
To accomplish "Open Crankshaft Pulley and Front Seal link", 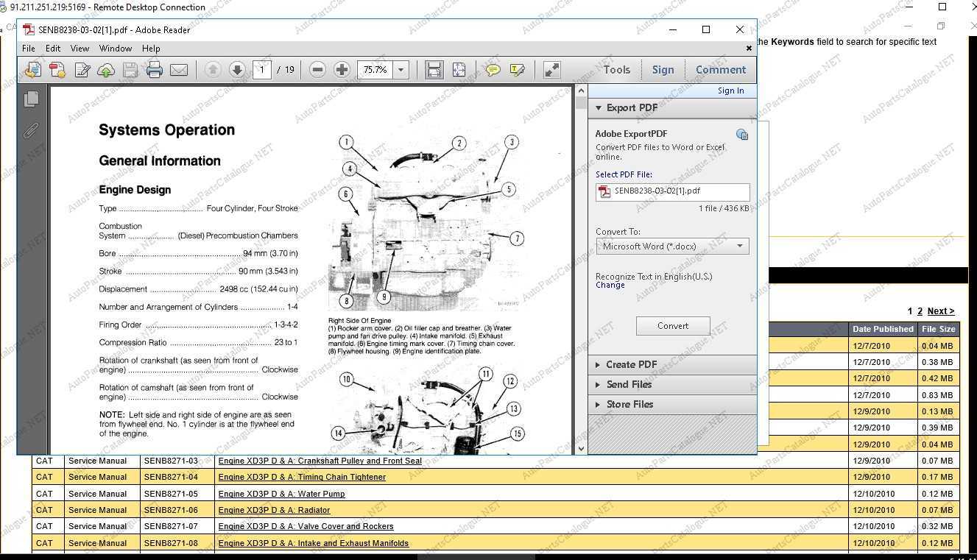I will 320,461.
